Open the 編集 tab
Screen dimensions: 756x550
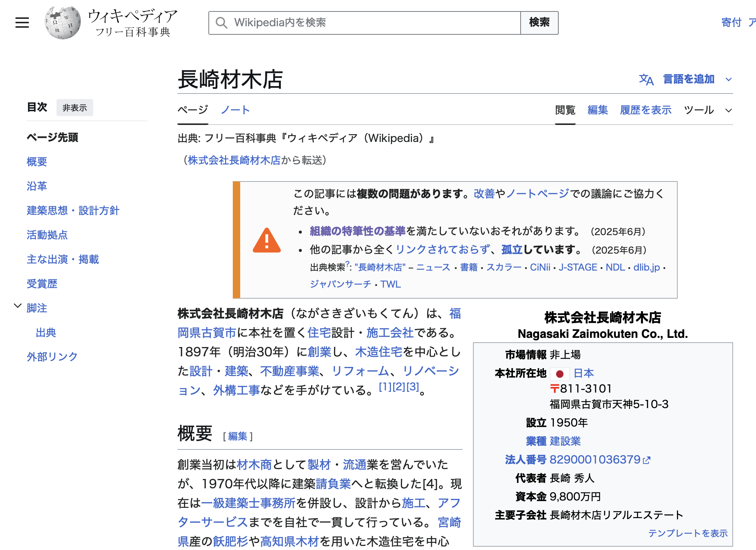[x=597, y=110]
